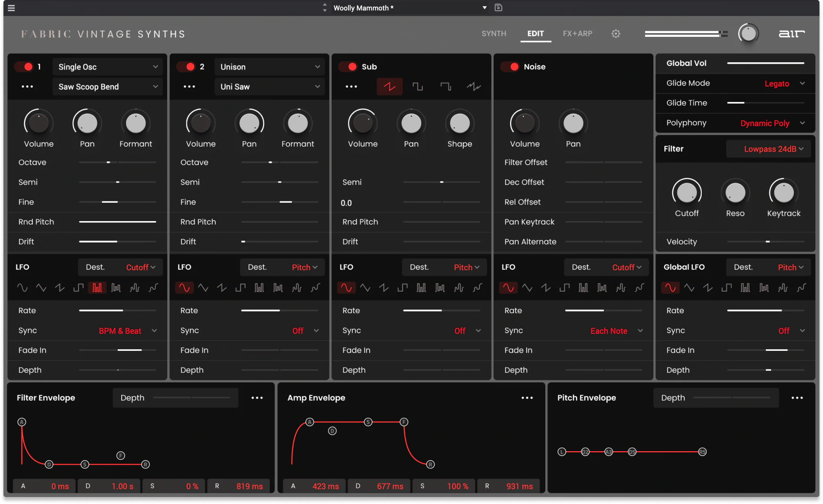The height and width of the screenshot is (504, 823).
Task: Click the settings gear icon
Action: tap(616, 34)
